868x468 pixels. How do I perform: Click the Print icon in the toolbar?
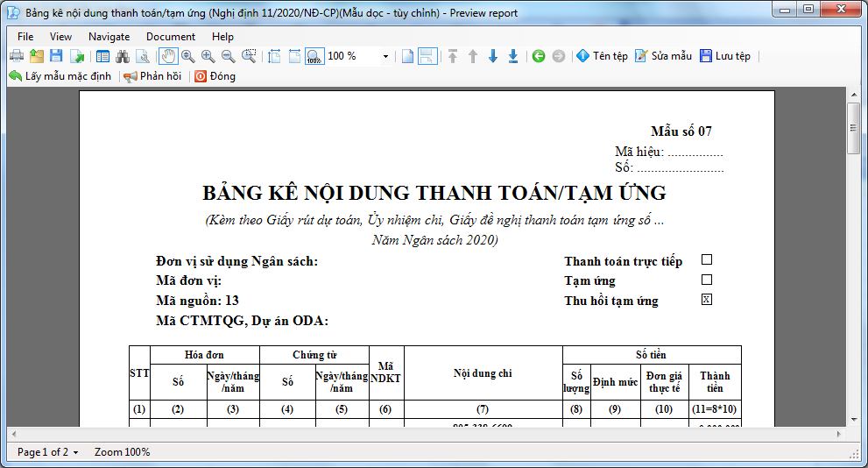tap(17, 56)
